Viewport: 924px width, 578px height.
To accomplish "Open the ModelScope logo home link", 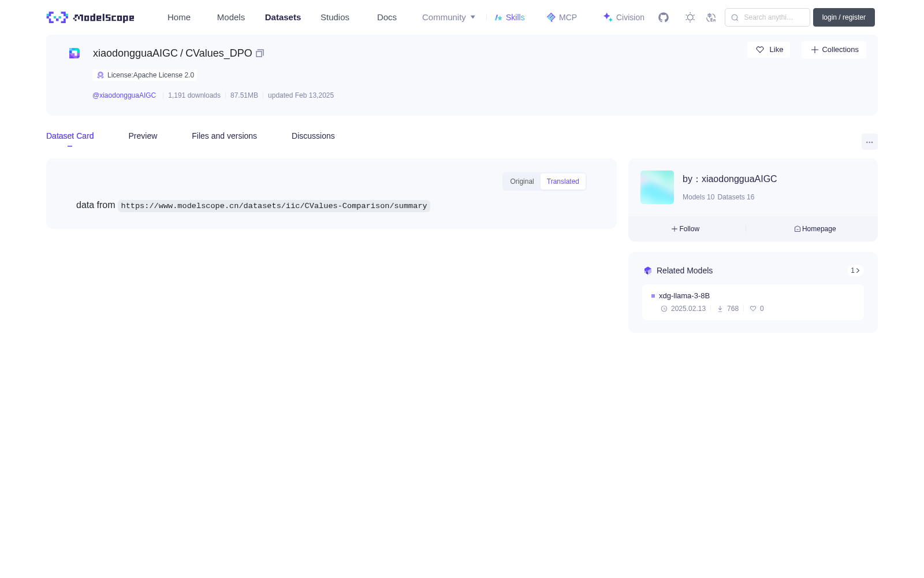I will (90, 17).
